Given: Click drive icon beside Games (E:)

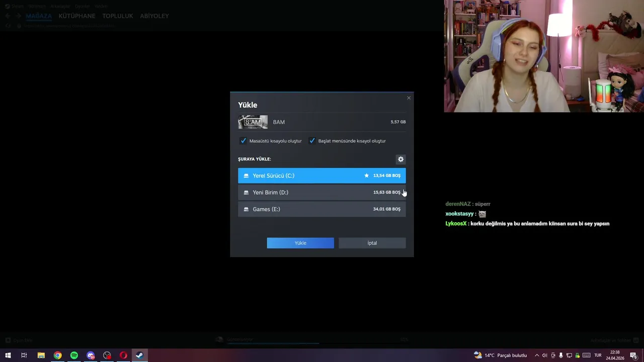Looking at the screenshot, I should tap(246, 209).
